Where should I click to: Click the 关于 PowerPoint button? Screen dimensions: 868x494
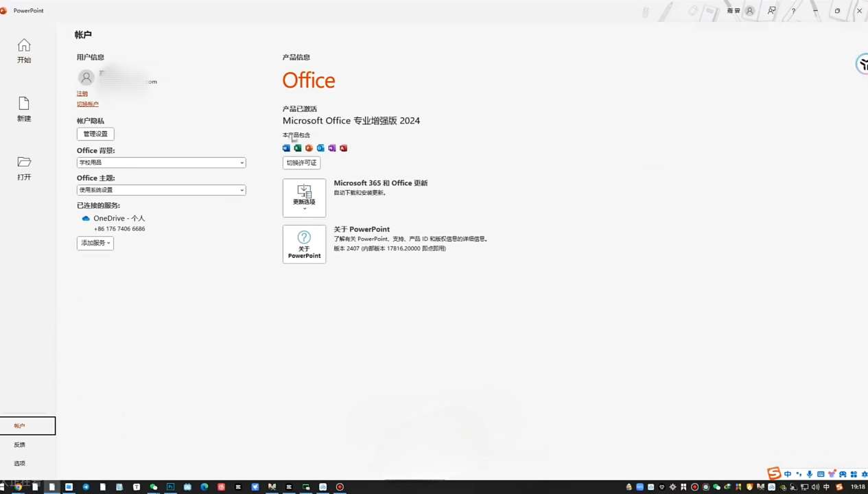click(304, 244)
